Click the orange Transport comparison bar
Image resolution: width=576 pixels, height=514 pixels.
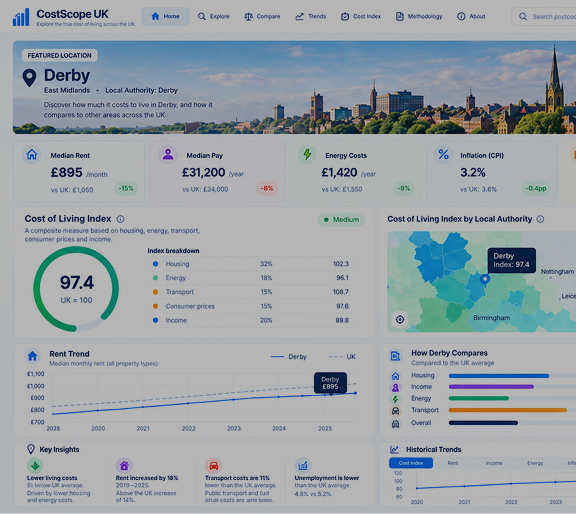[x=507, y=410]
